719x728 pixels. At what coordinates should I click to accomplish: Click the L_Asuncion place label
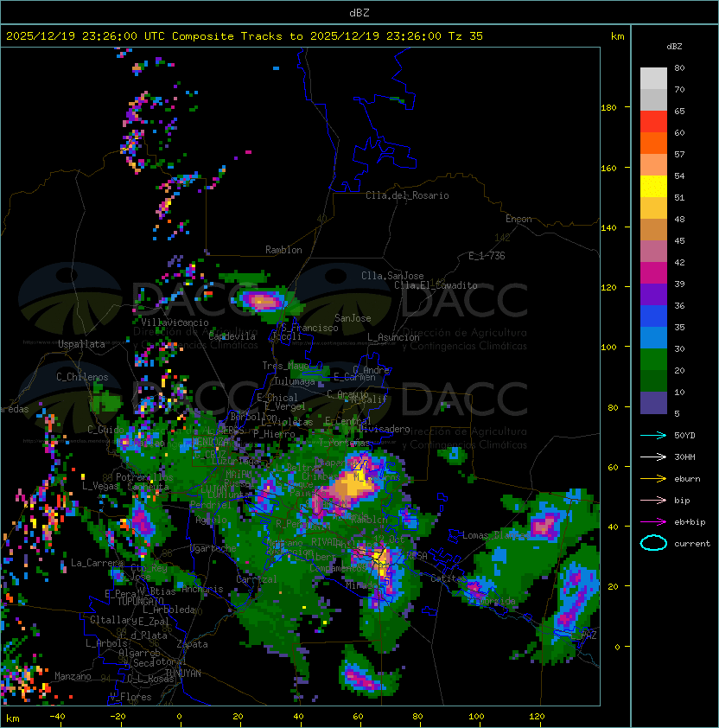click(x=393, y=337)
